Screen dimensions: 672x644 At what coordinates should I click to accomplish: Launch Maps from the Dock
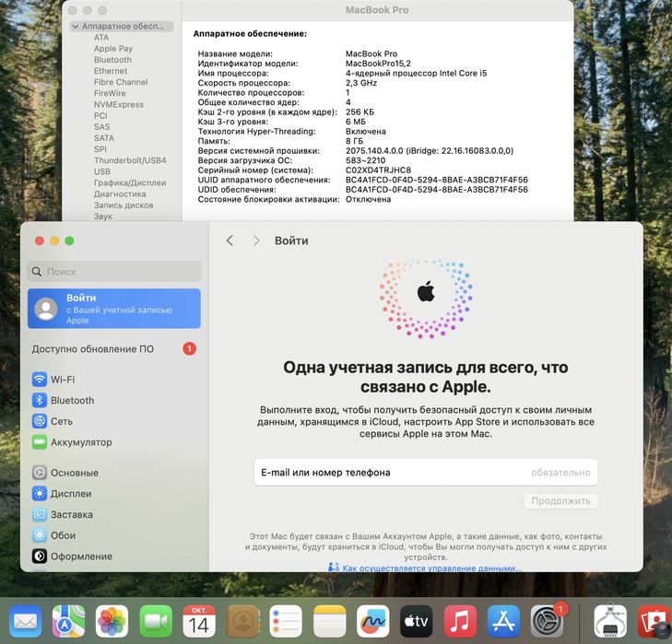tap(68, 621)
